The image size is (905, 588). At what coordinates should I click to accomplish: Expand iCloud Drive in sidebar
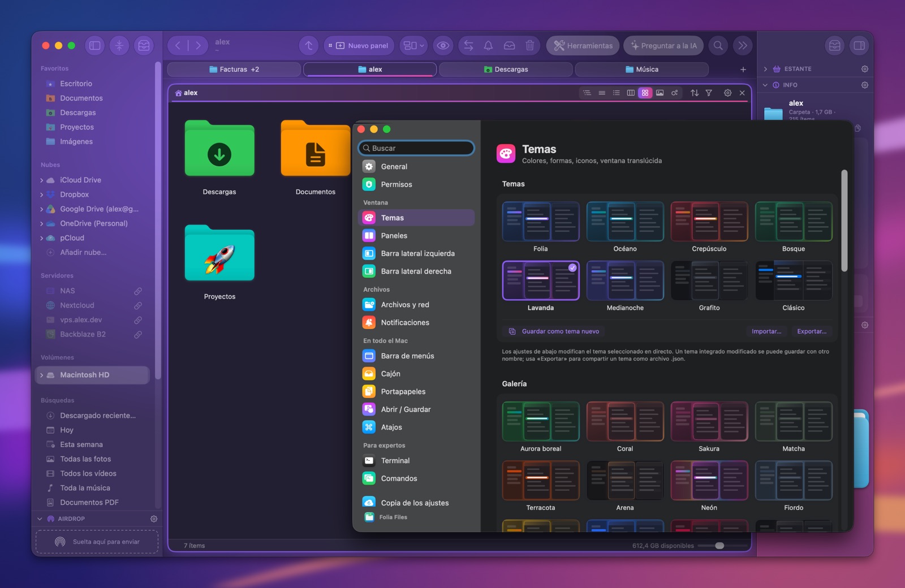[41, 180]
